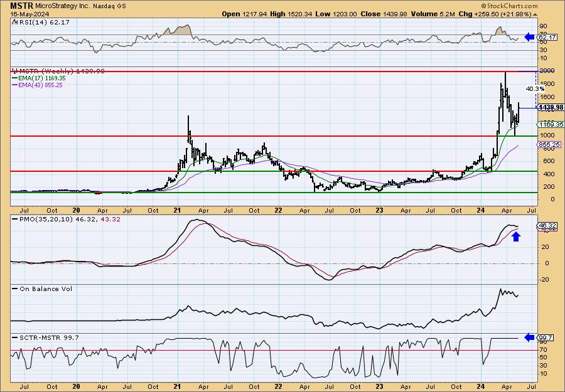Click the Chg +259.50 (+21.98%) reading
565x392 pixels.
[495, 14]
